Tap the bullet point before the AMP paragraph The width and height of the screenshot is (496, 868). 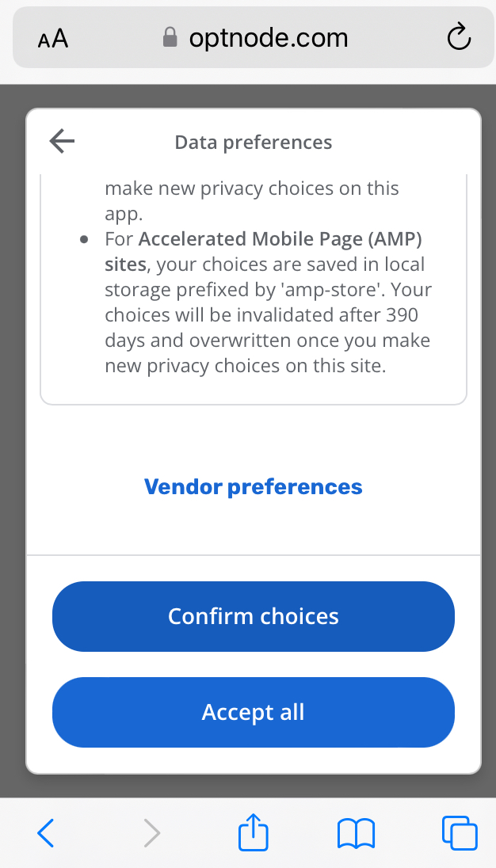(84, 240)
